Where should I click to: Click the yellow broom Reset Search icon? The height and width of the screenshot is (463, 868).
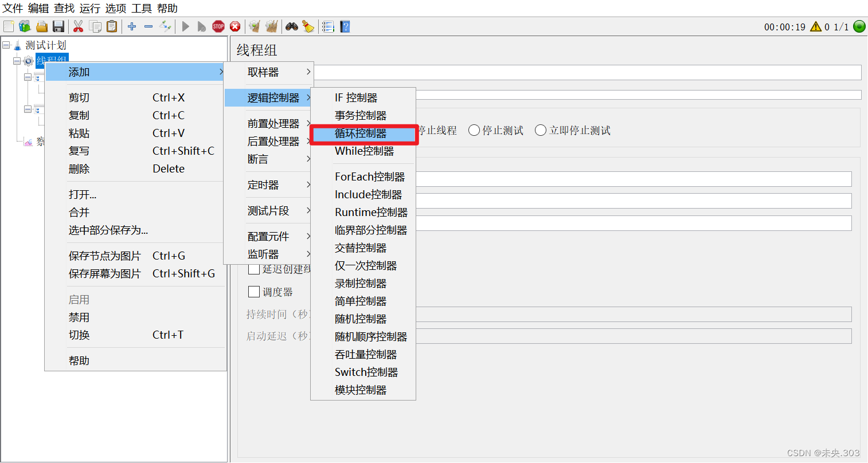[308, 26]
